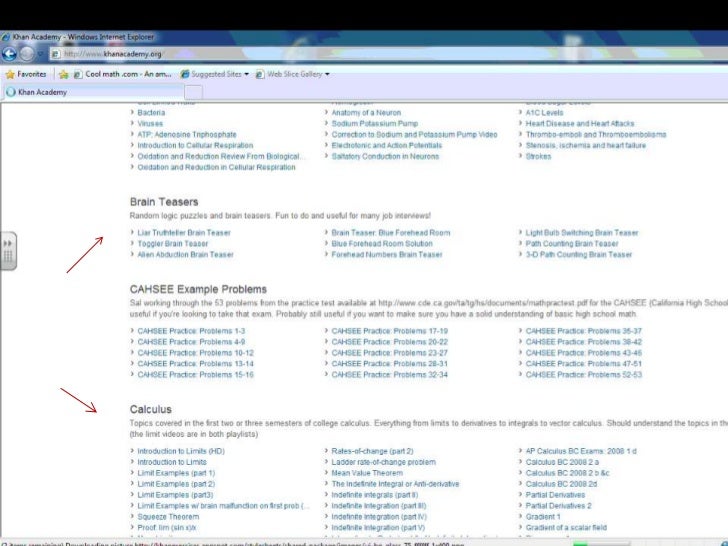Screen dimensions: 728x546
Task: Open Indefinite Integration (part IV) link
Action: click(379, 517)
